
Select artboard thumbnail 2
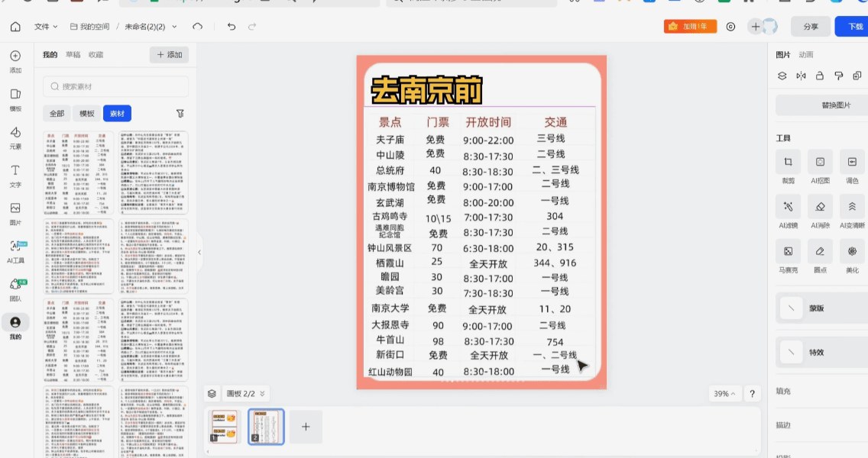click(266, 427)
